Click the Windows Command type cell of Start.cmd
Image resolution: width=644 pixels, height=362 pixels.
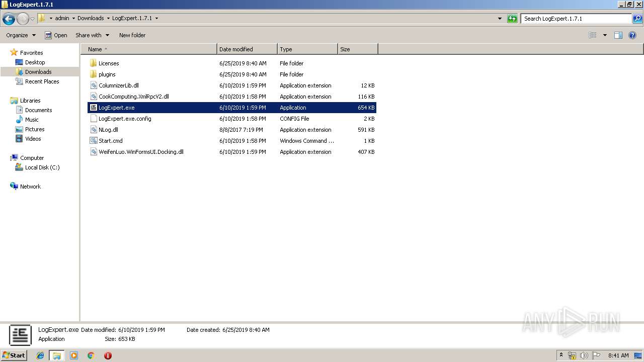(x=307, y=141)
